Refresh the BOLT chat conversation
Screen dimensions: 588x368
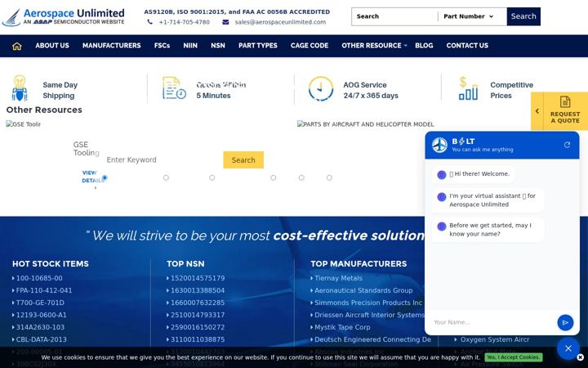567,145
